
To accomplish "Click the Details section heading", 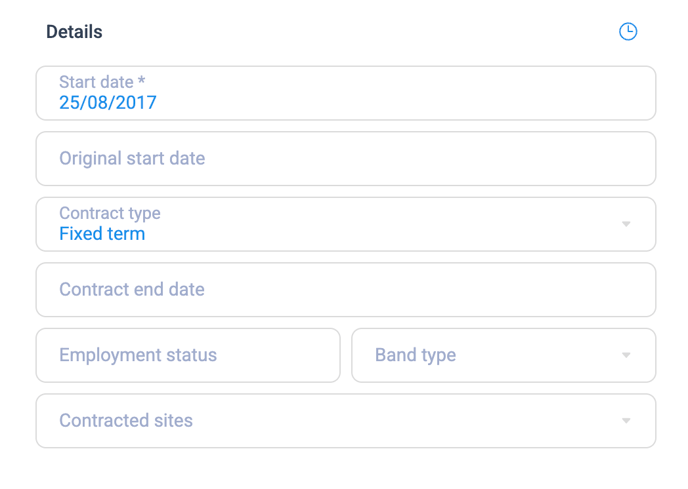I will click(74, 32).
